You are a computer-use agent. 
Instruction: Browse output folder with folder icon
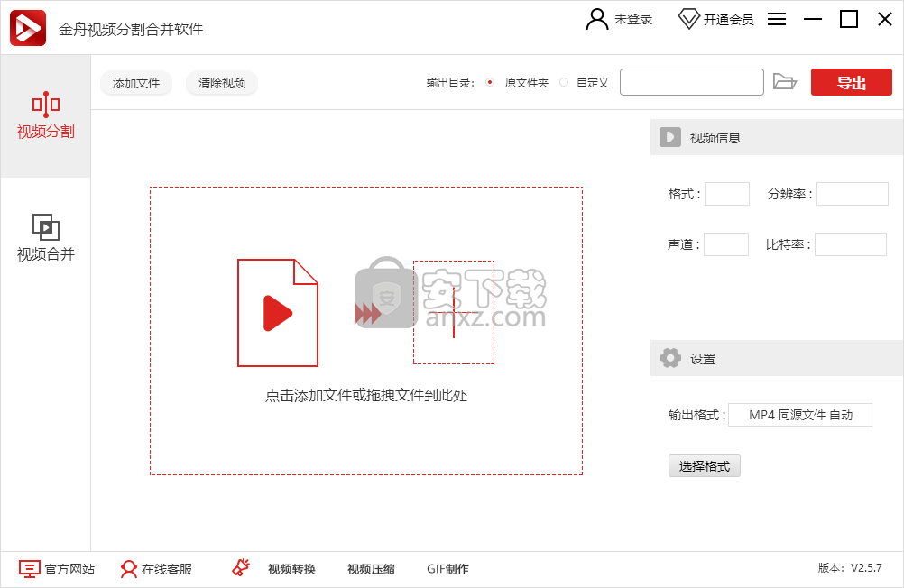pyautogui.click(x=785, y=82)
